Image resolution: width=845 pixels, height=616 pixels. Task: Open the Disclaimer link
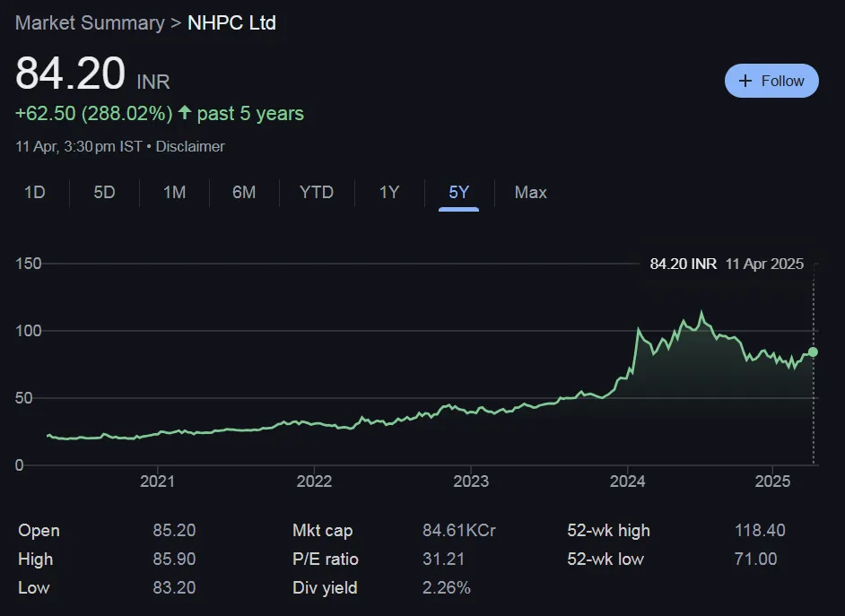[x=190, y=146]
